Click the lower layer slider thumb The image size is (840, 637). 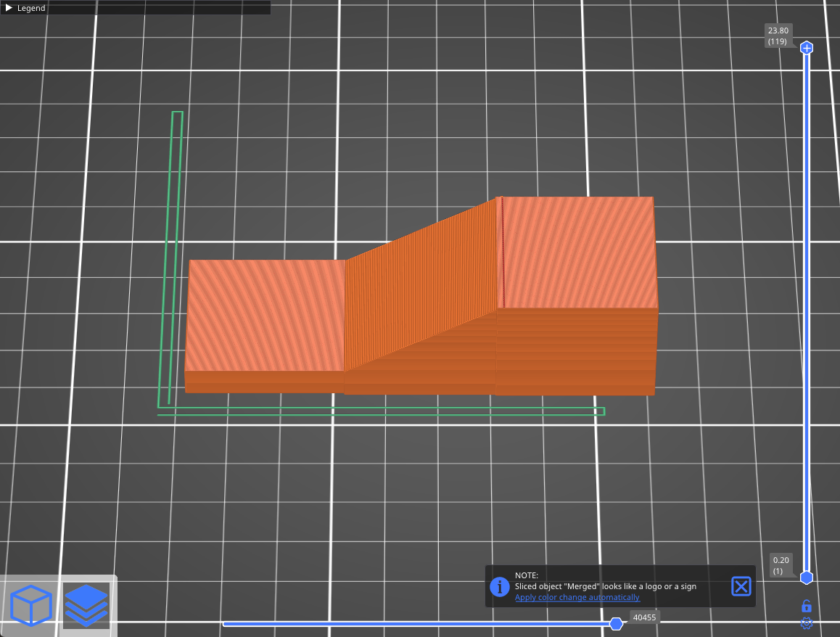(806, 578)
